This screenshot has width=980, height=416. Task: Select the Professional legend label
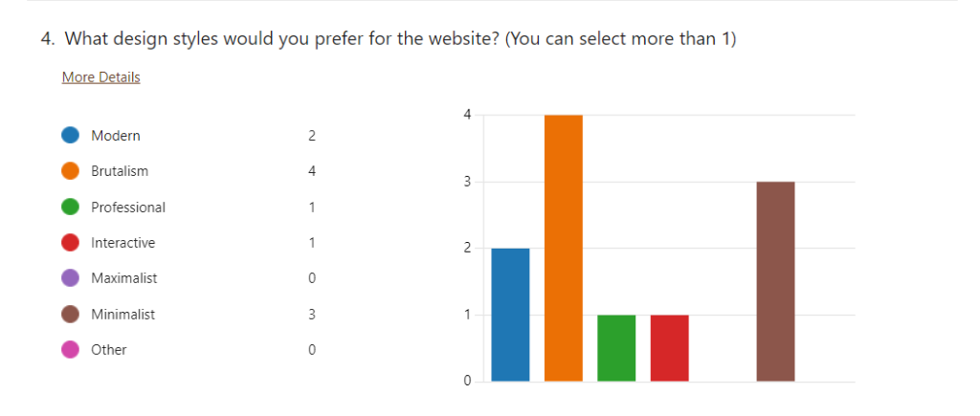pyautogui.click(x=128, y=208)
